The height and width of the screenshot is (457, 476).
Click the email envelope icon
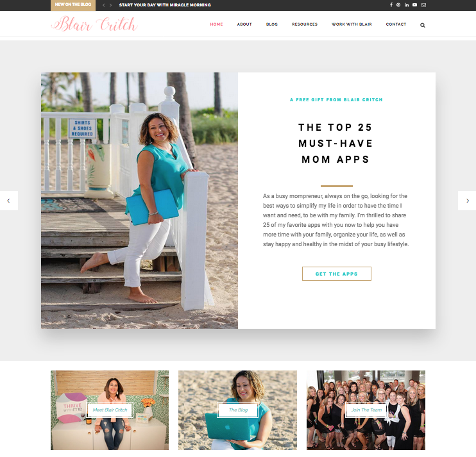[x=423, y=5]
